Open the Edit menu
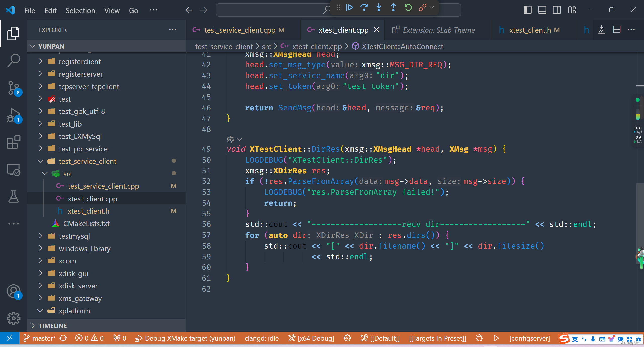 (x=50, y=10)
